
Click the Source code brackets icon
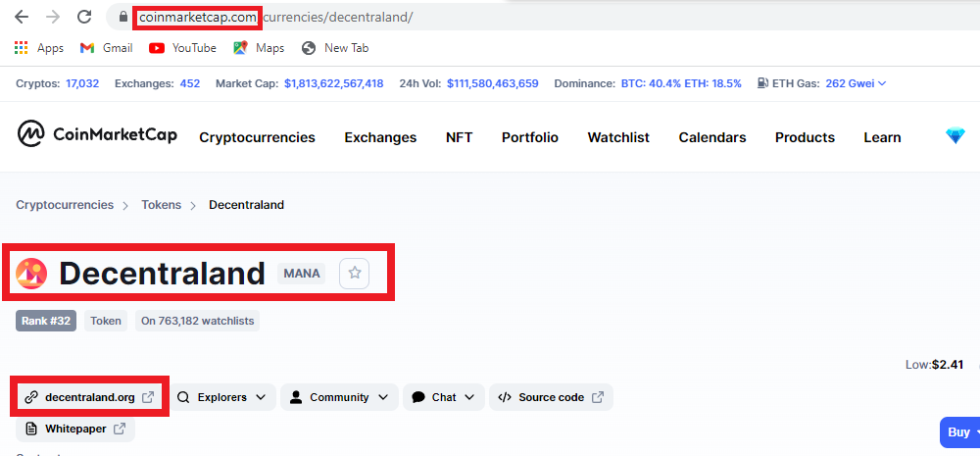(505, 397)
